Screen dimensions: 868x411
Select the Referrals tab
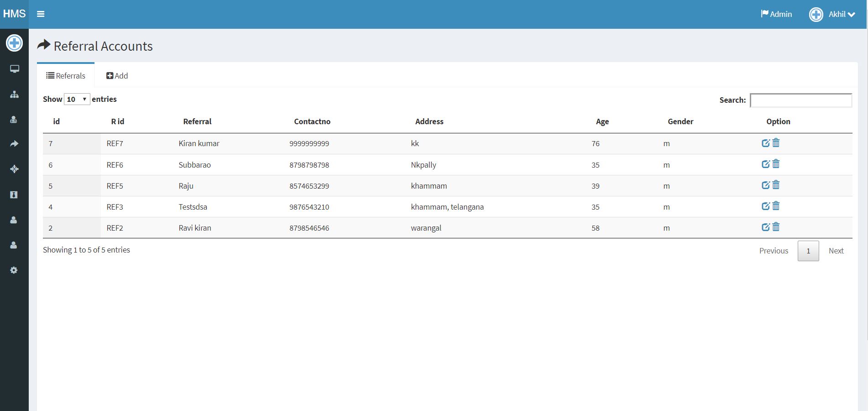66,76
